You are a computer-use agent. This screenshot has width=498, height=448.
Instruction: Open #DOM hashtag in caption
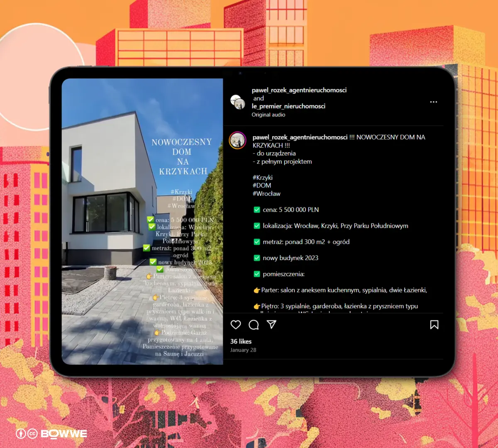point(261,185)
